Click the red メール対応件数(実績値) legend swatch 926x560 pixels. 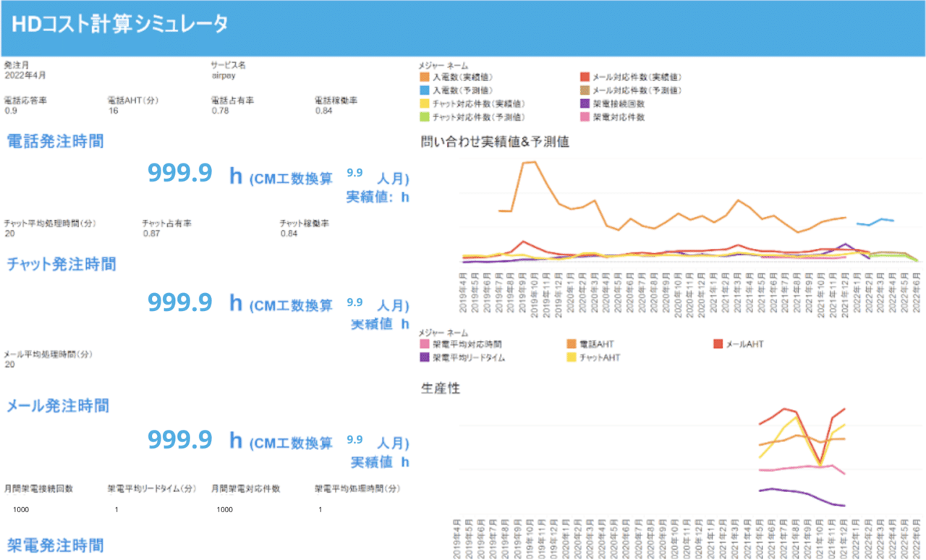(x=585, y=77)
